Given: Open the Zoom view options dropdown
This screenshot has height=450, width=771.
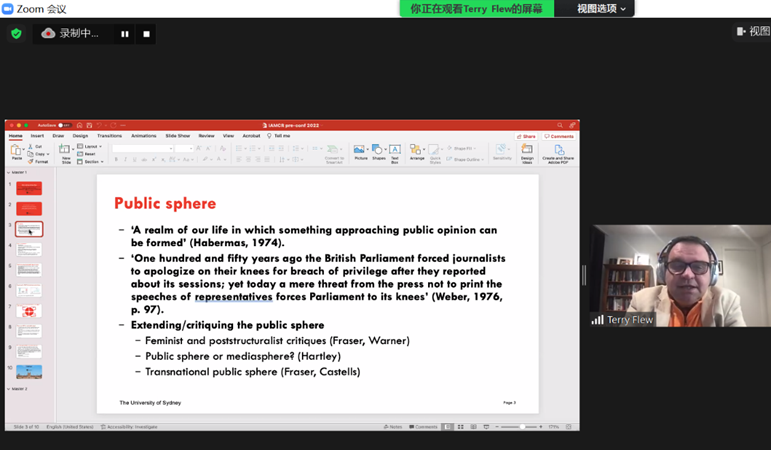Looking at the screenshot, I should [601, 9].
